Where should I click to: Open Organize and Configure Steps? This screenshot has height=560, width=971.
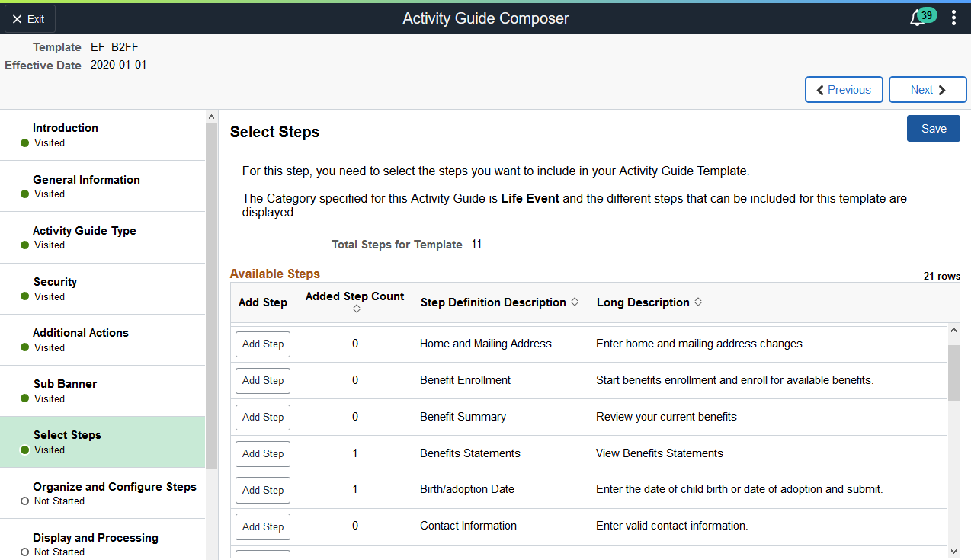(x=103, y=493)
